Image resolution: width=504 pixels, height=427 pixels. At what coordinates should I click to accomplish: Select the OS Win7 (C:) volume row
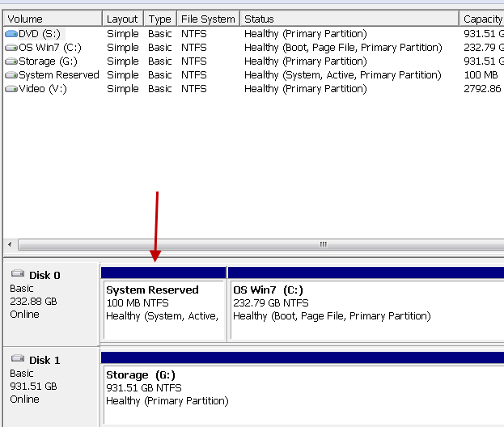(253, 48)
